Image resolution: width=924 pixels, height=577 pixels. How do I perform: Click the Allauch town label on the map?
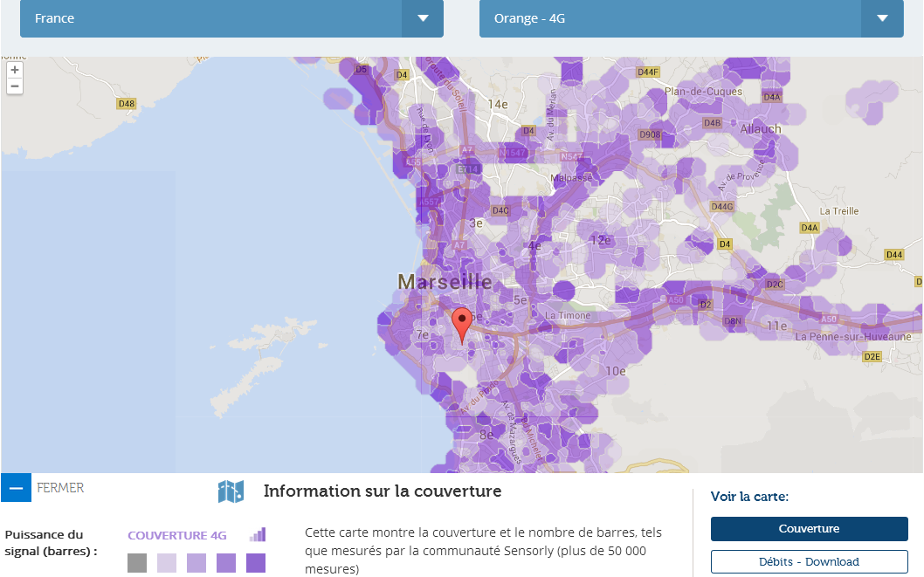coord(761,129)
